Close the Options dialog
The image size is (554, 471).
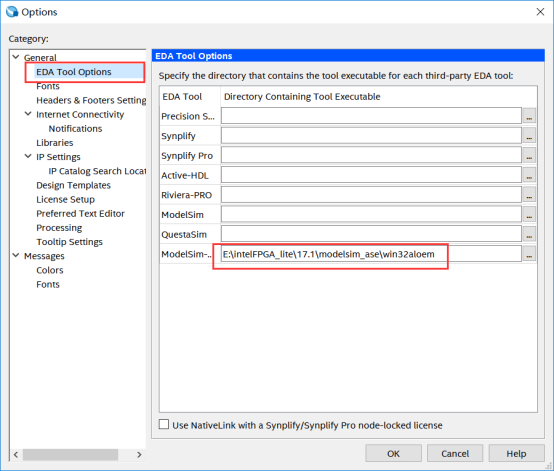coord(540,12)
